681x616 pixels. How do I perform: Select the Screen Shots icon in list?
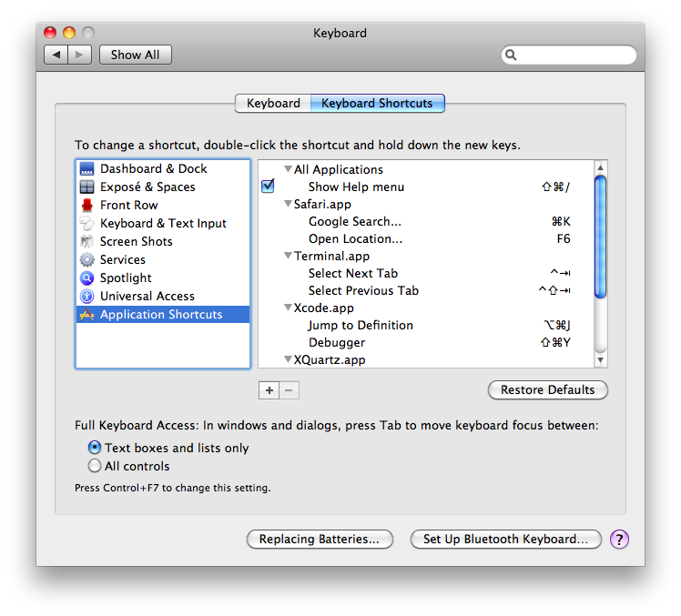point(87,242)
